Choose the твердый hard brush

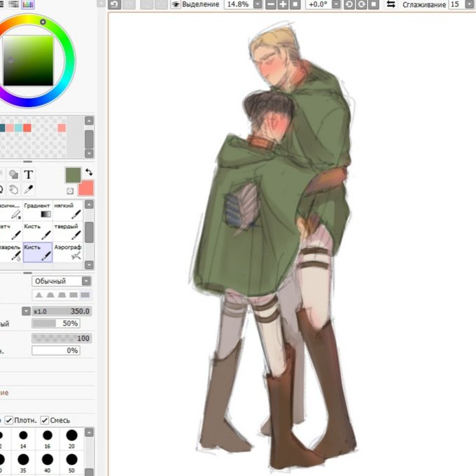pyautogui.click(x=68, y=231)
